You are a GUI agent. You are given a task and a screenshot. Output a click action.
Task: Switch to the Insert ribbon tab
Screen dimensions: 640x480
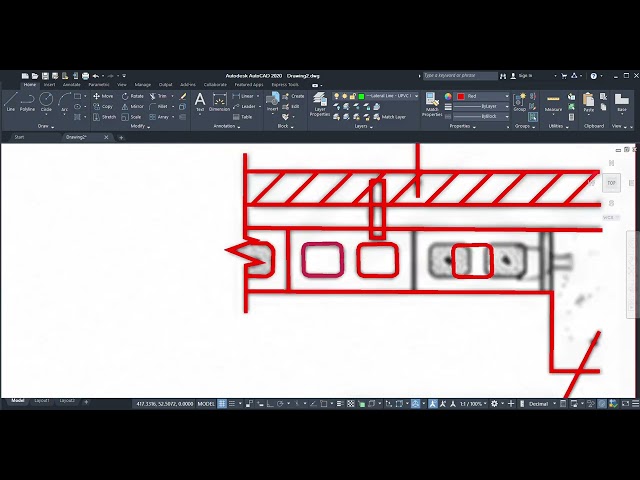pyautogui.click(x=49, y=85)
